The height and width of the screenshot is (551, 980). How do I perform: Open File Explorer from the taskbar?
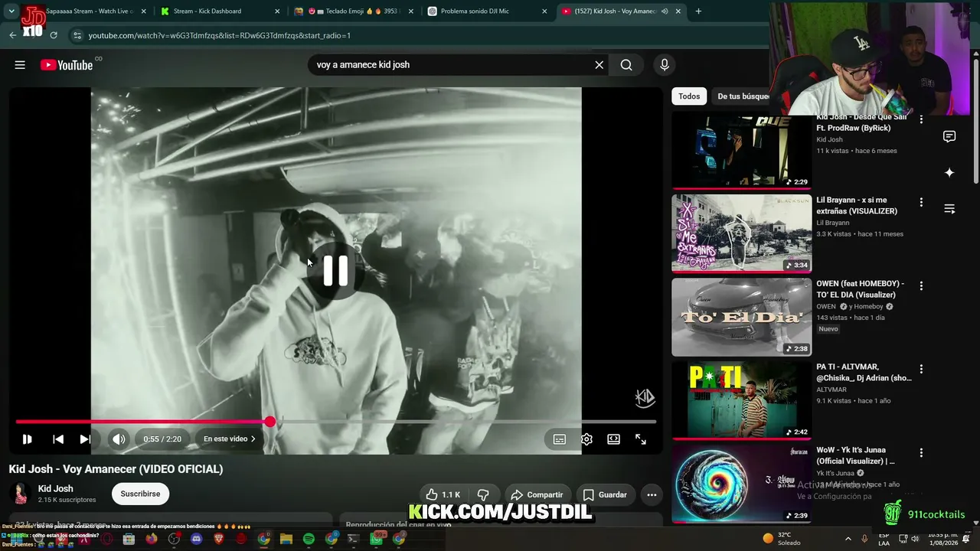coord(286,539)
